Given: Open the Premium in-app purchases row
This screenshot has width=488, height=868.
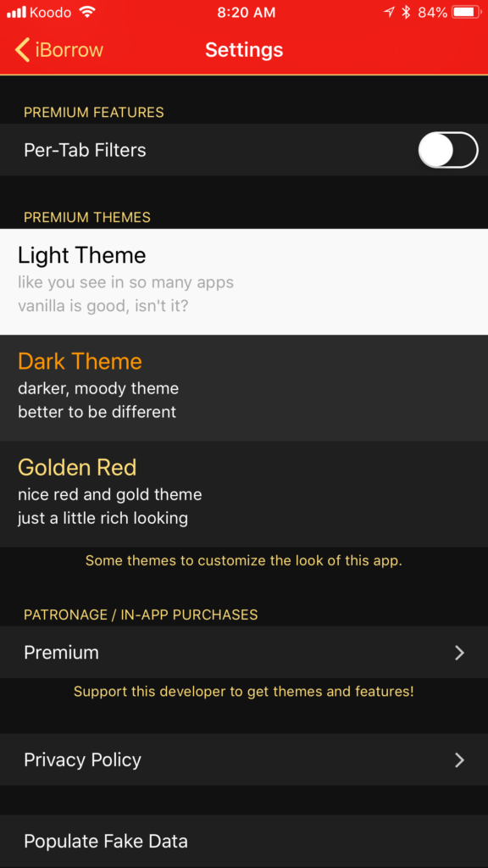Looking at the screenshot, I should pos(244,653).
